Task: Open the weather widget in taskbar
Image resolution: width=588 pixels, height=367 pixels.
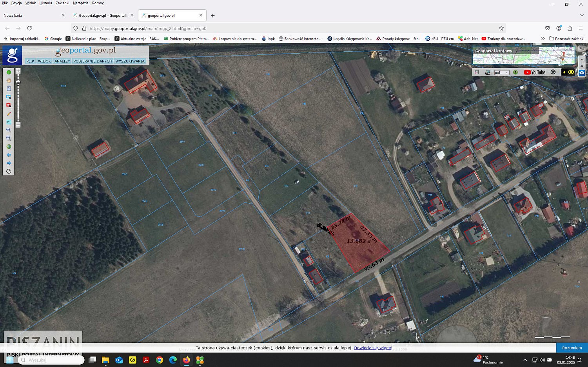Action: pos(488,360)
